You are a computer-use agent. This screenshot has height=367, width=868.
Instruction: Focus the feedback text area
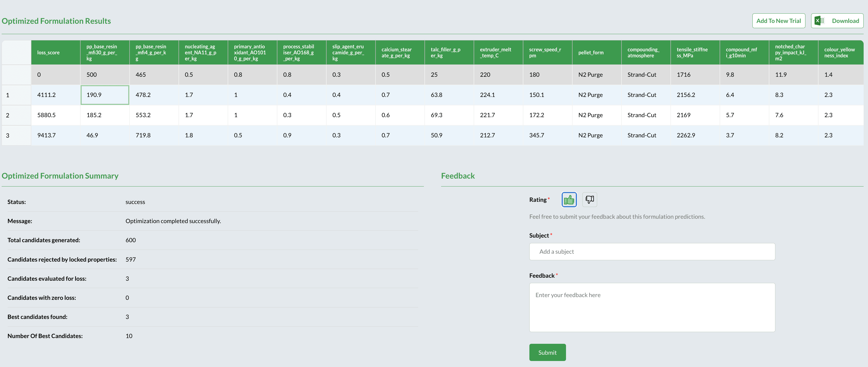(652, 307)
